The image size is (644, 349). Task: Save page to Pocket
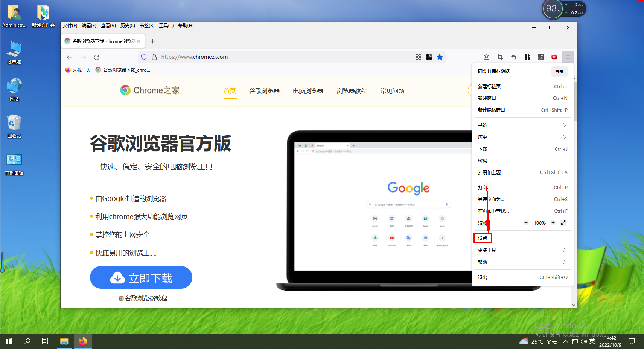(x=486, y=57)
